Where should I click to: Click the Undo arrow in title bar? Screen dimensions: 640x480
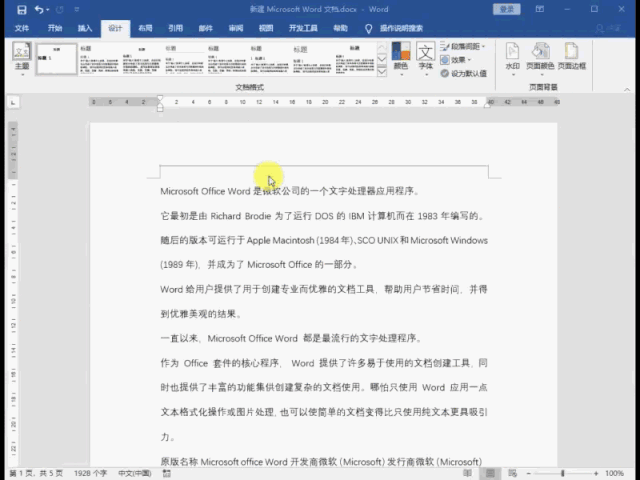point(38,9)
